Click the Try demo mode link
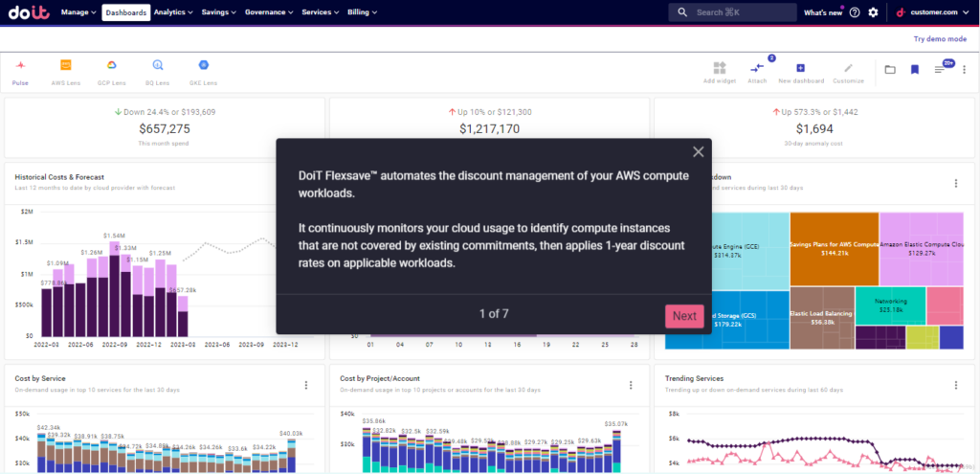 pyautogui.click(x=940, y=39)
